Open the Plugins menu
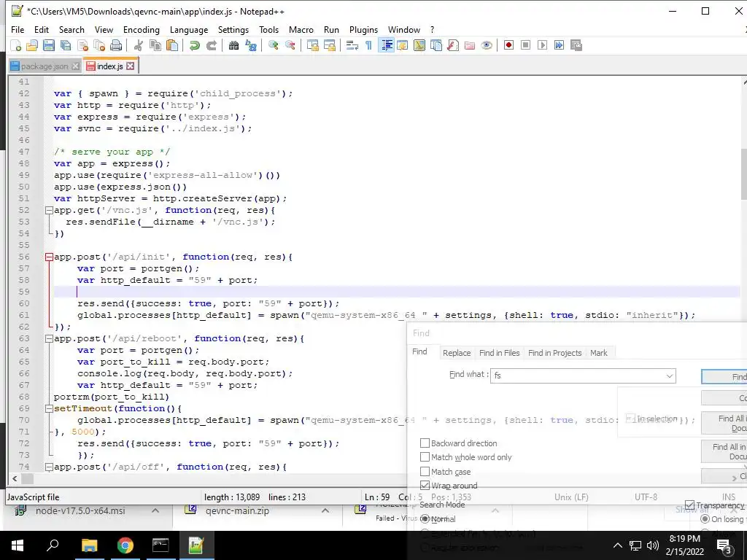The image size is (747, 560). click(x=363, y=29)
